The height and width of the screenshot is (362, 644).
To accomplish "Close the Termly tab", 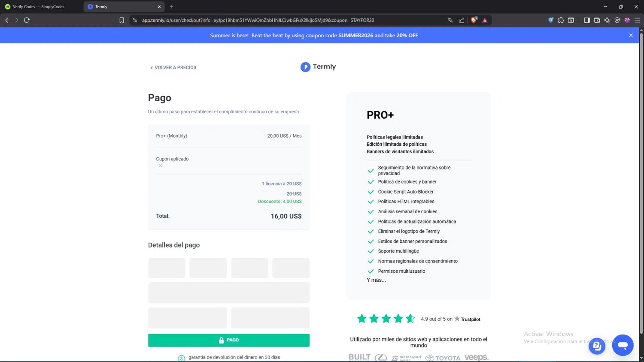I will tap(159, 6).
